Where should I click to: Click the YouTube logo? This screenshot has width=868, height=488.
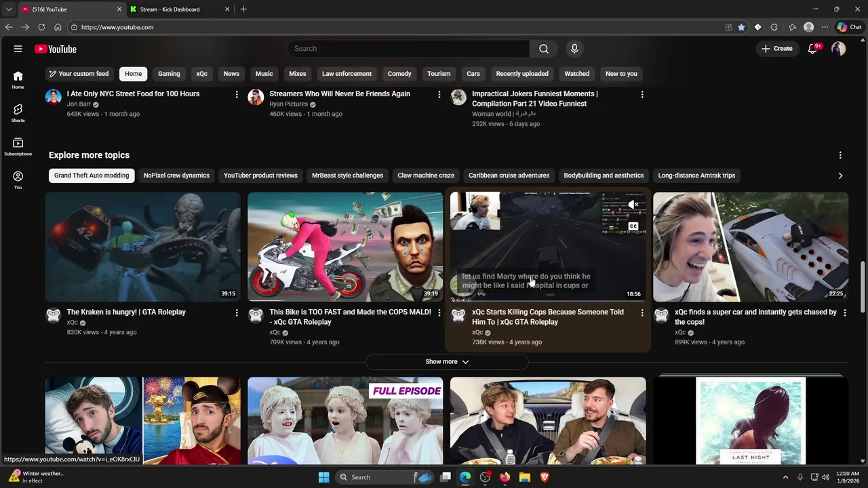coord(56,49)
